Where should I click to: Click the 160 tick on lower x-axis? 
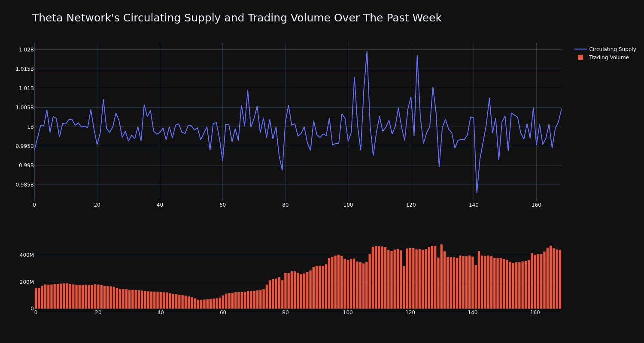pos(535,313)
